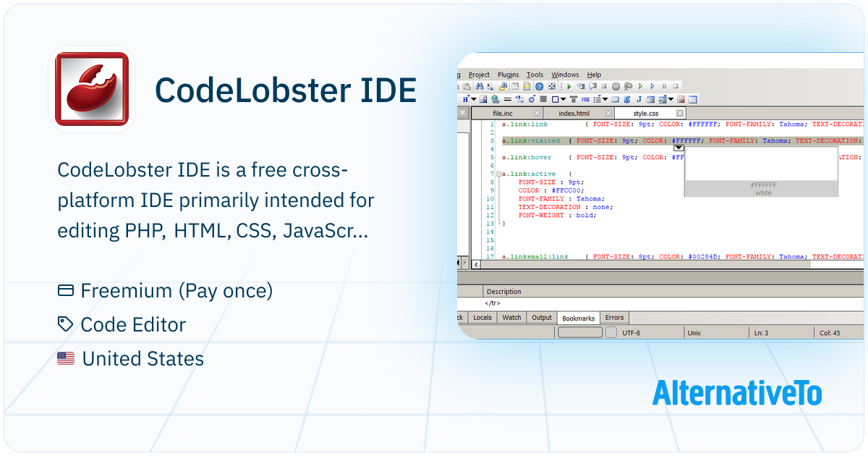Click the editor horizontal scrollbar left arrow

(476, 264)
